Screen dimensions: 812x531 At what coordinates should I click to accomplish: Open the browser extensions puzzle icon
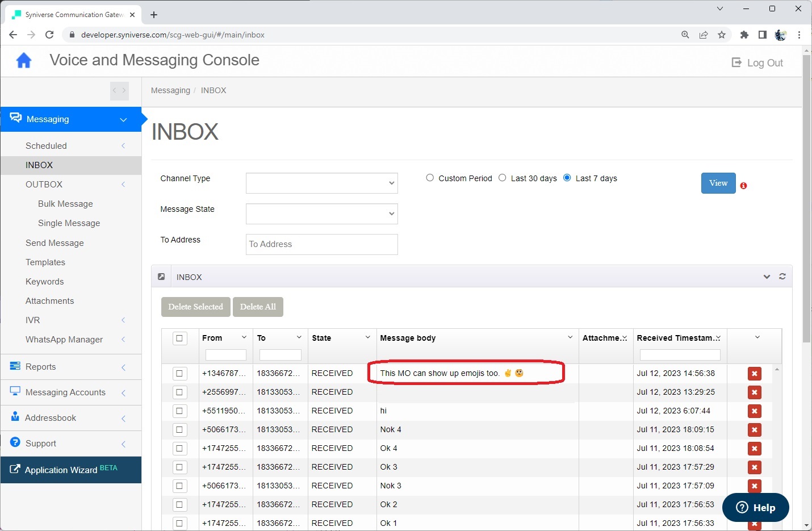tap(744, 35)
